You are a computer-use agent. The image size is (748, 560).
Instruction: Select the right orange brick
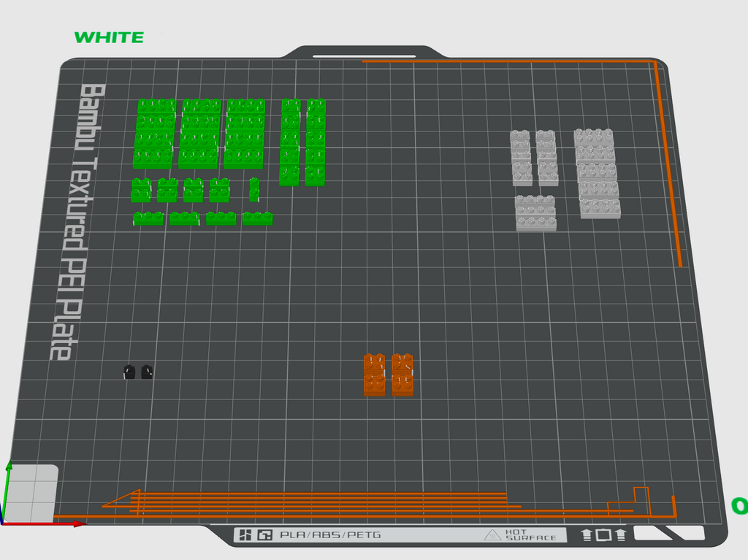coord(402,375)
